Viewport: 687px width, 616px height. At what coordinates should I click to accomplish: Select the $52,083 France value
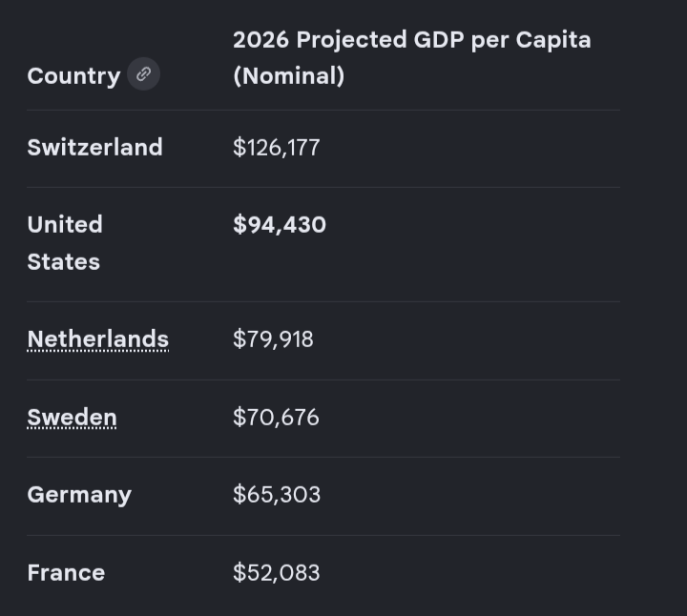[x=277, y=572]
